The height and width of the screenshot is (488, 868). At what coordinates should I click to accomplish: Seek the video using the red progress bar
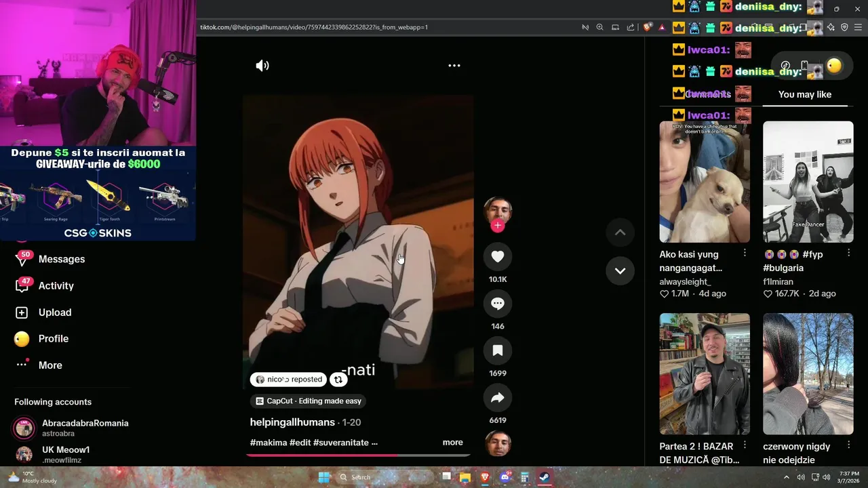pyautogui.click(x=358, y=455)
